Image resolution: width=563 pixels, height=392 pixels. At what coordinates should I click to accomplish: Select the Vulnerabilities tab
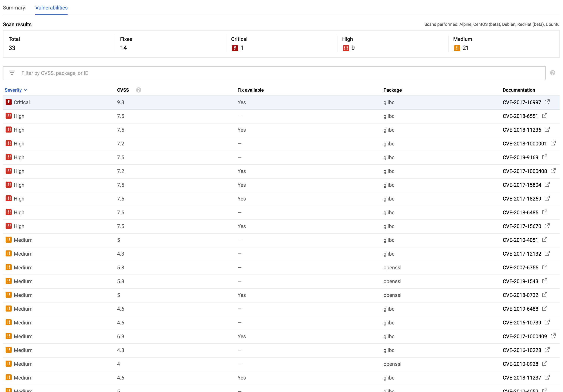[x=51, y=8]
